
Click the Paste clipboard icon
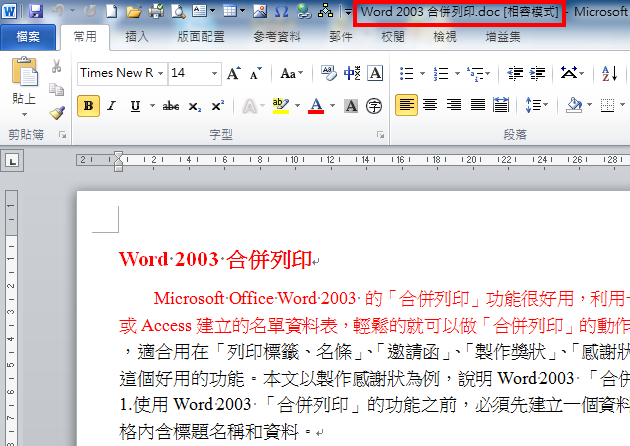tap(25, 71)
